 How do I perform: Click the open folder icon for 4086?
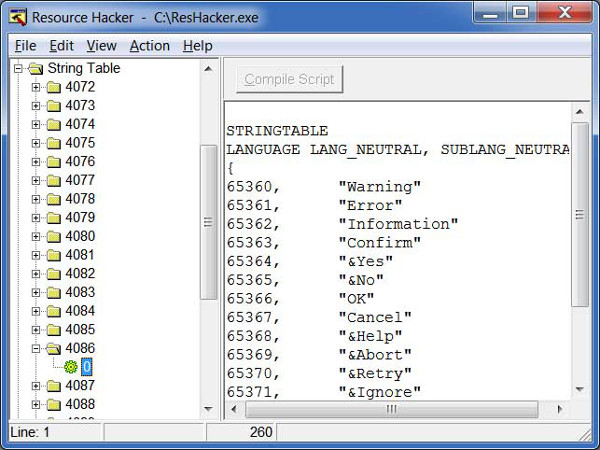coord(53,349)
